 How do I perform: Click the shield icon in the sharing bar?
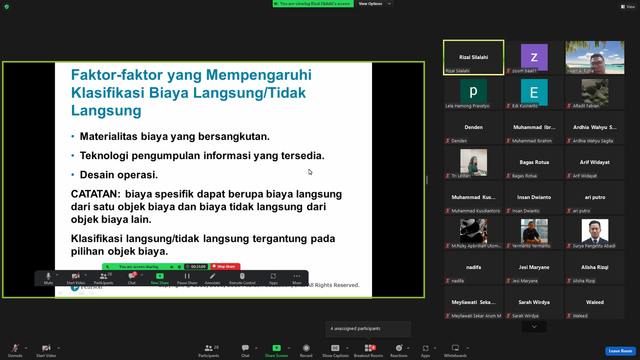(179, 267)
